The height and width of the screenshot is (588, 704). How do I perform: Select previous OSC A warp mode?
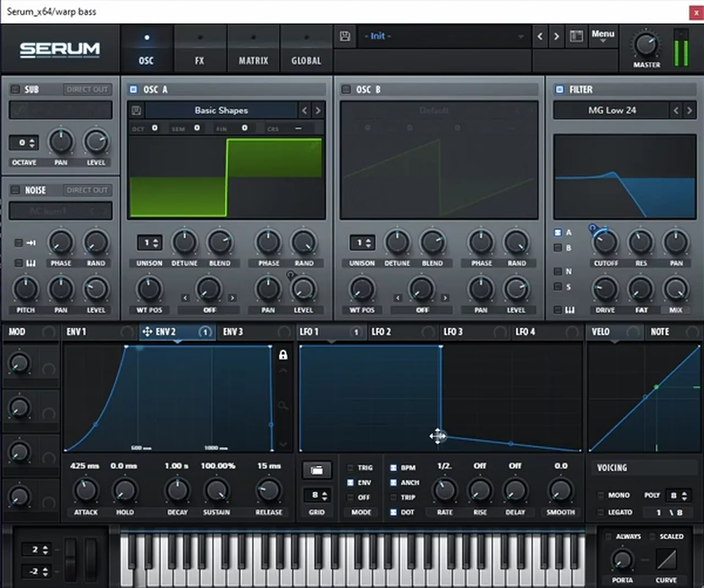[x=185, y=298]
